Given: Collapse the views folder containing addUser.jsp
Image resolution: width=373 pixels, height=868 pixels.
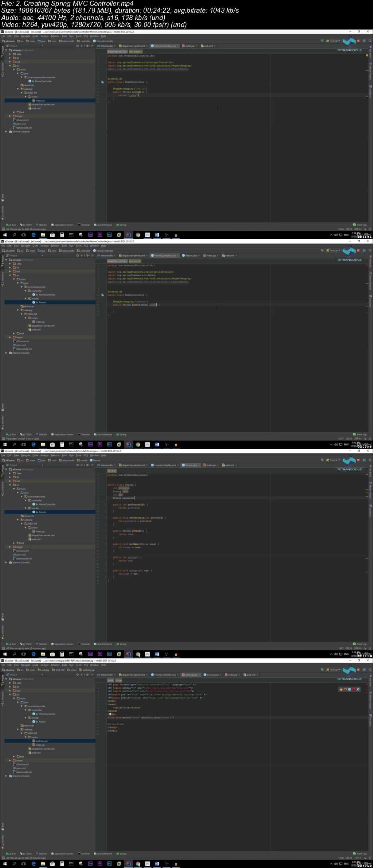Looking at the screenshot, I should [26, 737].
